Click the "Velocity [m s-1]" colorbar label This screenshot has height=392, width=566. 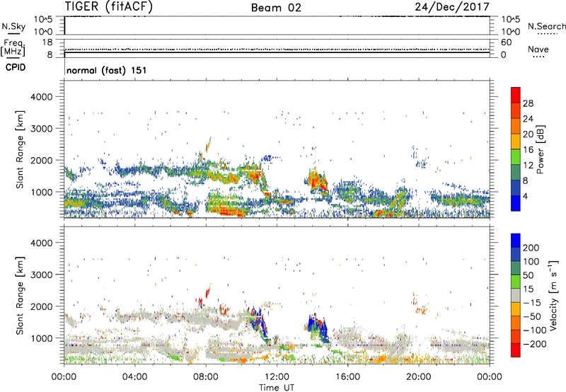coord(553,296)
